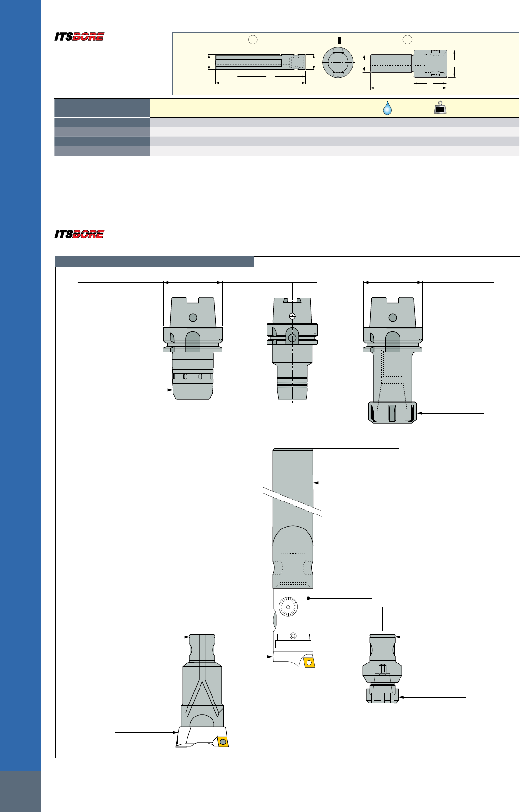Click the middle holder with centerline drawn
This screenshot has height=812, width=520.
[x=292, y=349]
